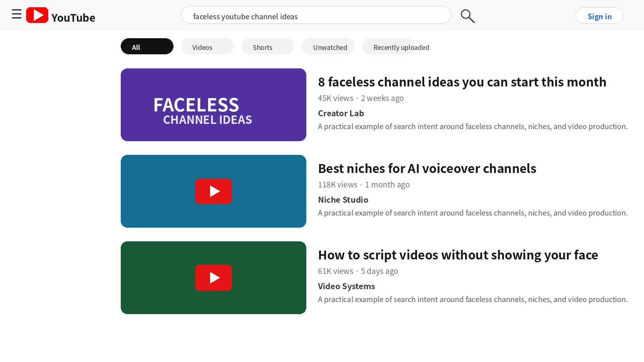
Task: Click the YouTube wordmark text
Action: coord(73,18)
